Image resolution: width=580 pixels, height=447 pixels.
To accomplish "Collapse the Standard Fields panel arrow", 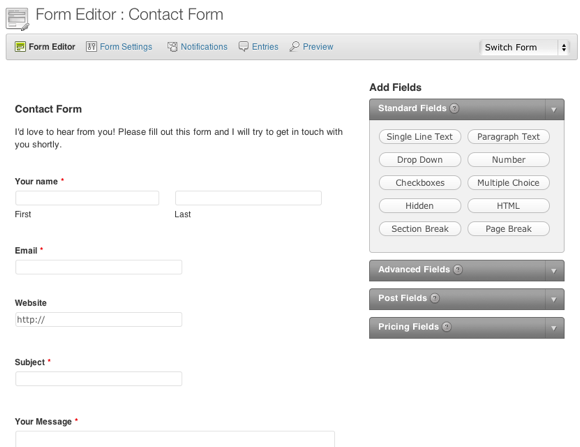I will coord(554,110).
